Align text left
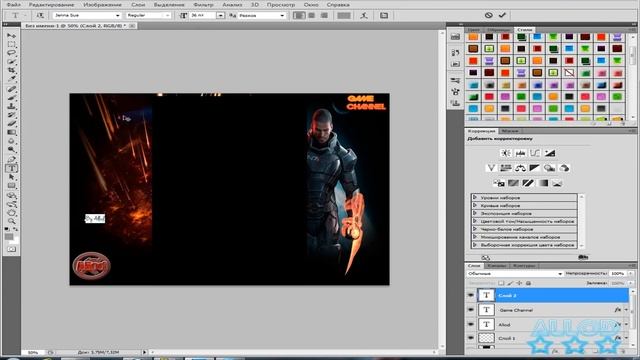The height and width of the screenshot is (360, 640). coord(299,15)
